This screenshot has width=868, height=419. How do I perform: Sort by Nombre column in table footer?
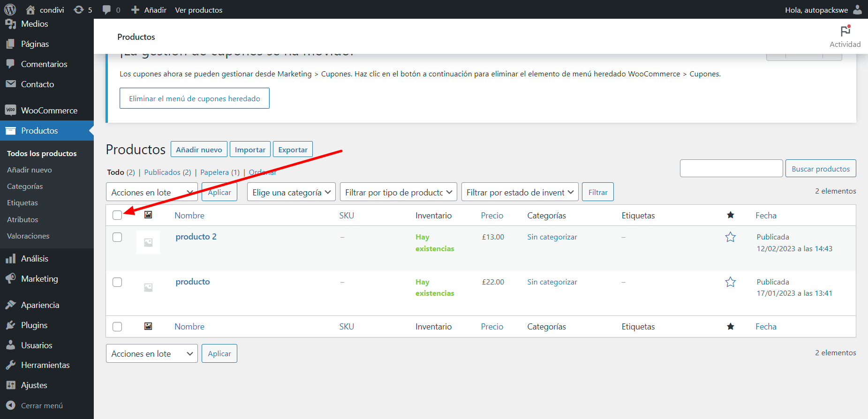(189, 327)
